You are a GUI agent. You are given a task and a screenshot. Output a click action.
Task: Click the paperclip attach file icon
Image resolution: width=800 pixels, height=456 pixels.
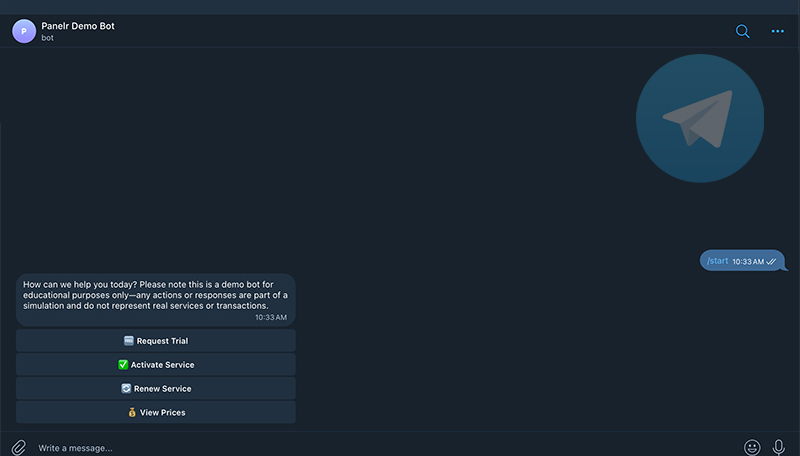tap(19, 447)
